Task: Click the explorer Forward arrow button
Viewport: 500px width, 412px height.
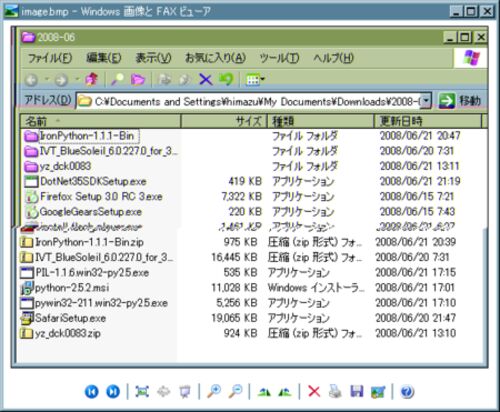Action: point(61,80)
